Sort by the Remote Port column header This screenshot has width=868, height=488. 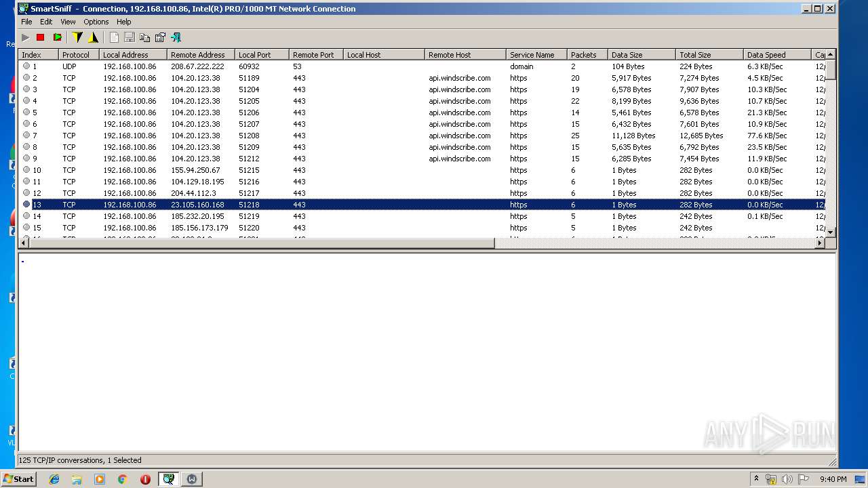coord(316,55)
